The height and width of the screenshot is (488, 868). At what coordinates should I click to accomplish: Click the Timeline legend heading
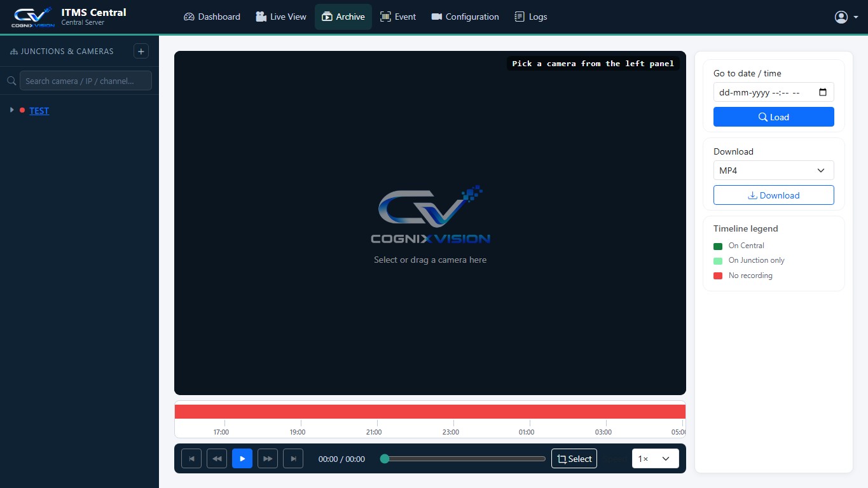[x=746, y=228]
